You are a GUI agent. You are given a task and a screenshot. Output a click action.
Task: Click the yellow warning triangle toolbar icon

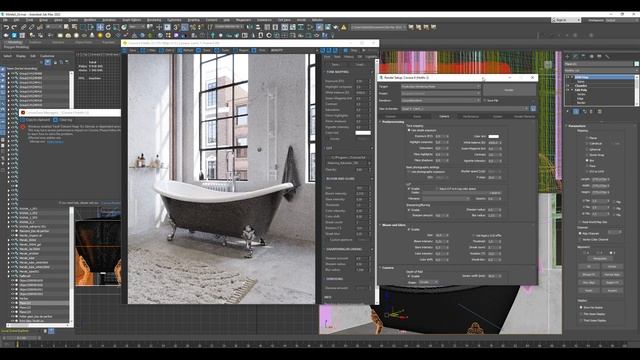pyautogui.click(x=344, y=27)
